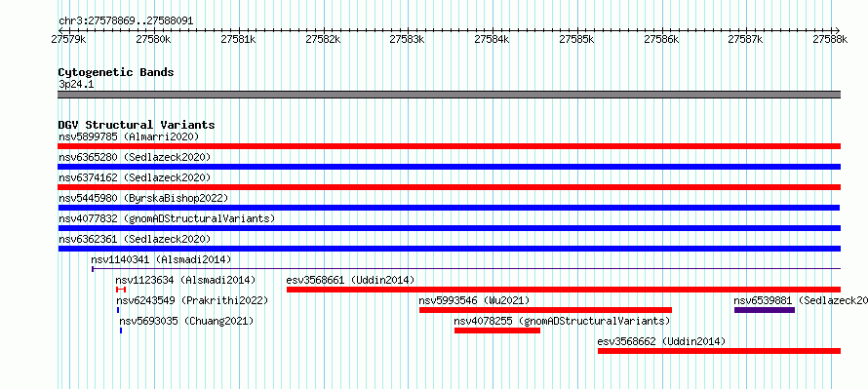Click the nsv6374162 (Sedlazeck2020) label
Viewport: 868px width, 389px height.
[x=135, y=177]
